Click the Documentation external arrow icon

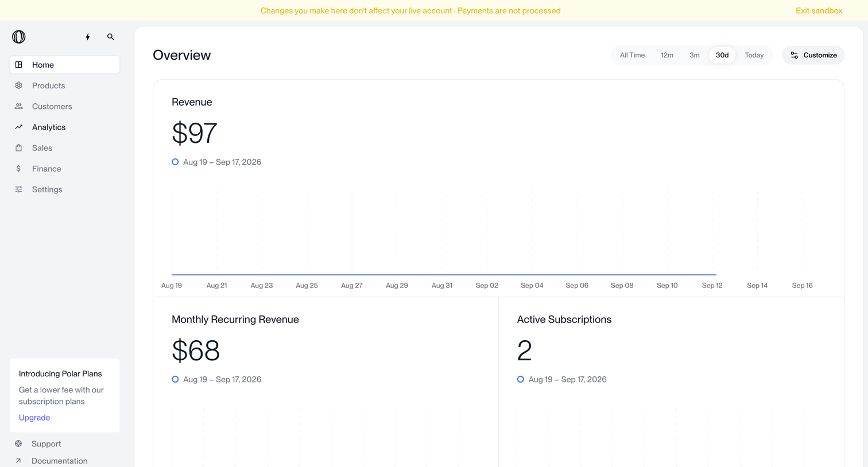(18, 461)
